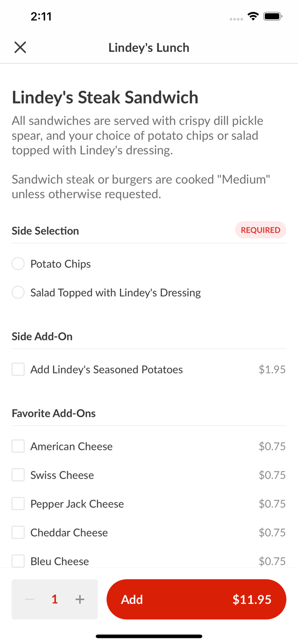Tap the home indicator bar at bottom

[x=149, y=636]
